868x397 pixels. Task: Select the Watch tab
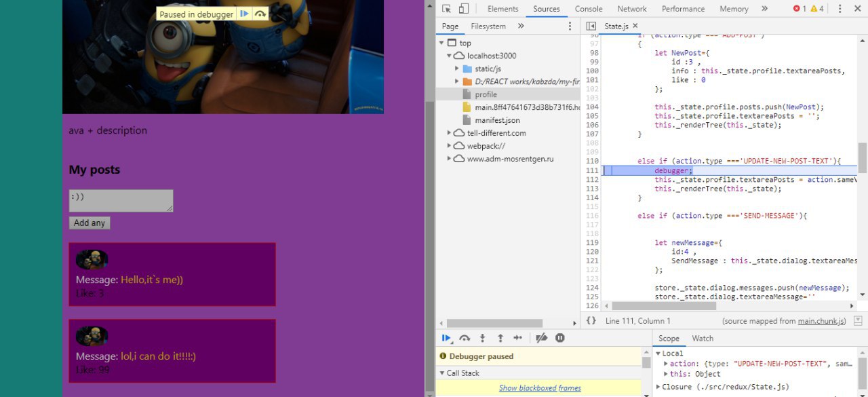tap(703, 339)
